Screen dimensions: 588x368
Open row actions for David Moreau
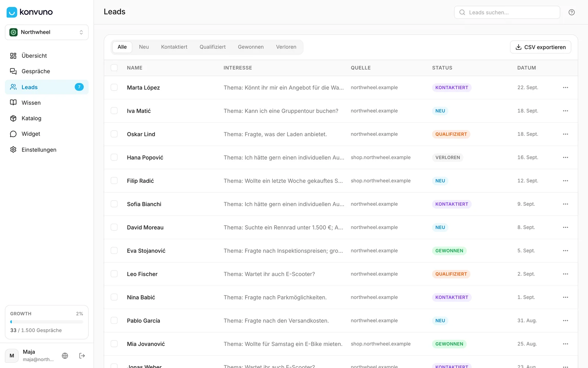565,227
